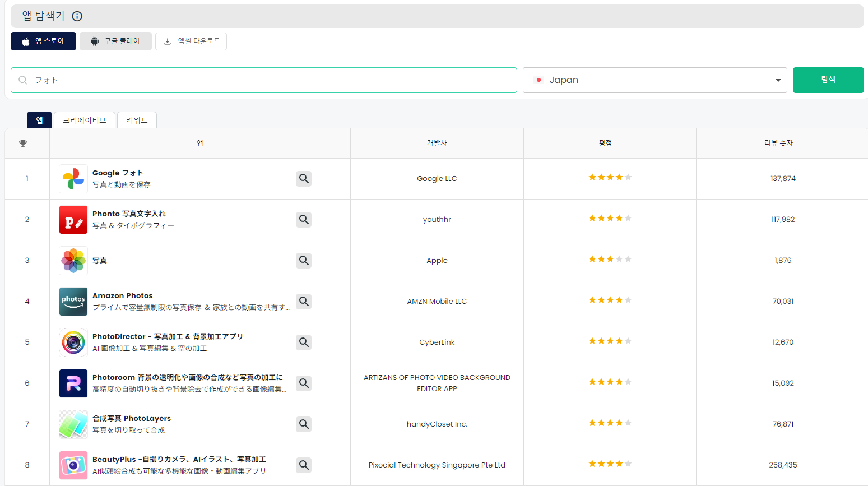Open the Phonto app icon
The image size is (868, 486).
tap(73, 220)
